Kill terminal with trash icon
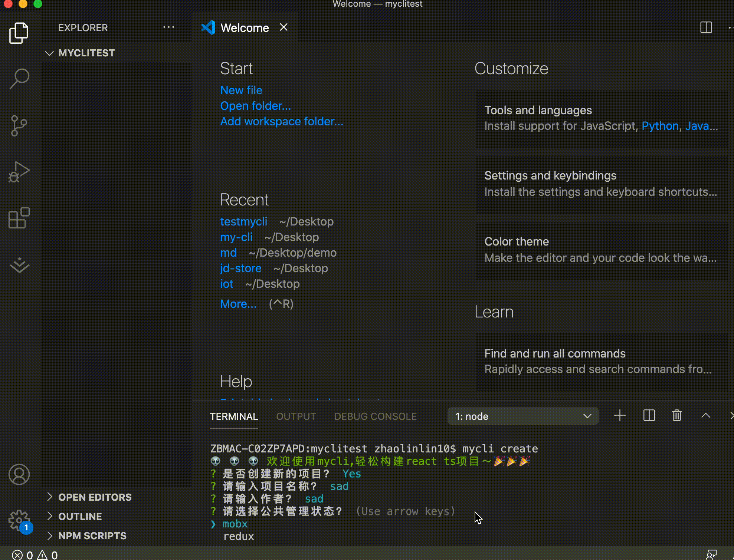734x560 pixels. pyautogui.click(x=677, y=416)
